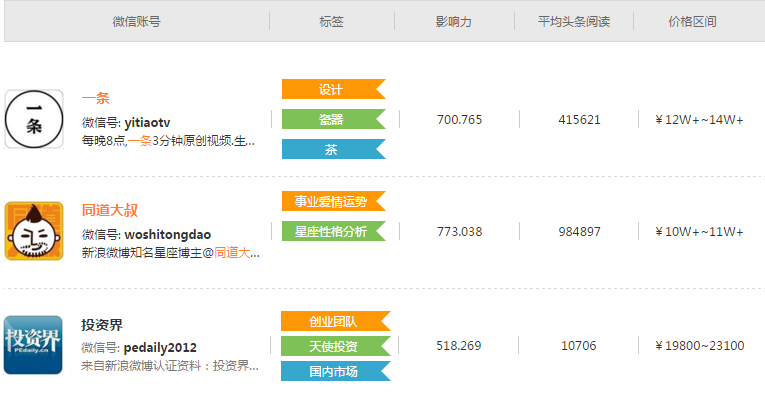Choose the 创业团队 tag
The image size is (765, 406).
pyautogui.click(x=333, y=321)
